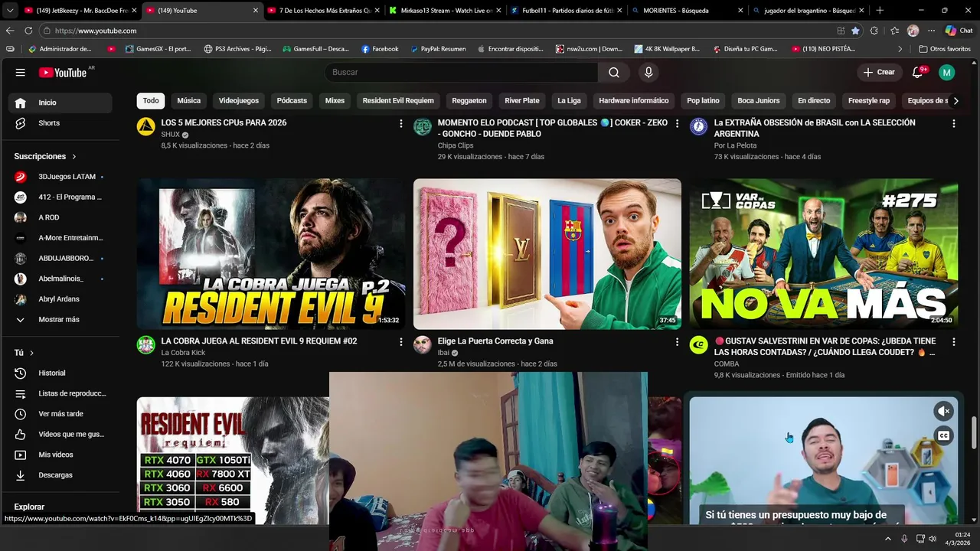Toggle subtitles CC on preview video
The height and width of the screenshot is (551, 980).
point(944,436)
